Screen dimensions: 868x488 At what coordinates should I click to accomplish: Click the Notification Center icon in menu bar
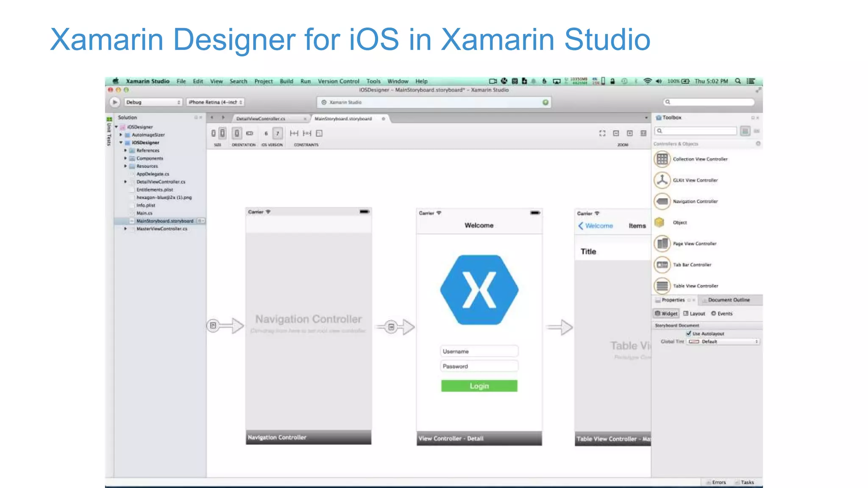751,81
